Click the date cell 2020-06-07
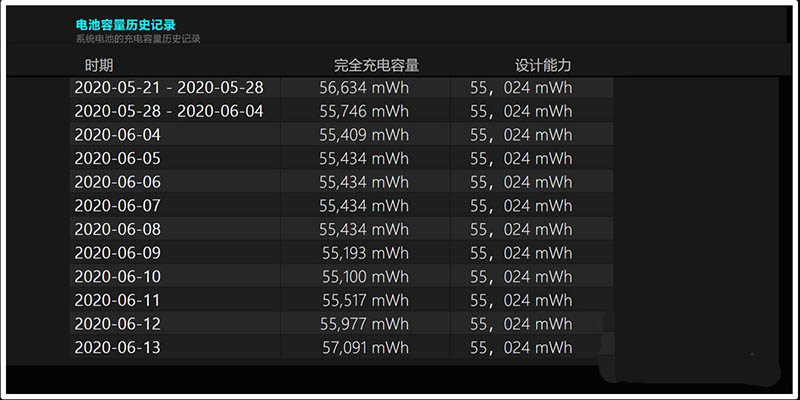This screenshot has height=400, width=800. tap(117, 206)
